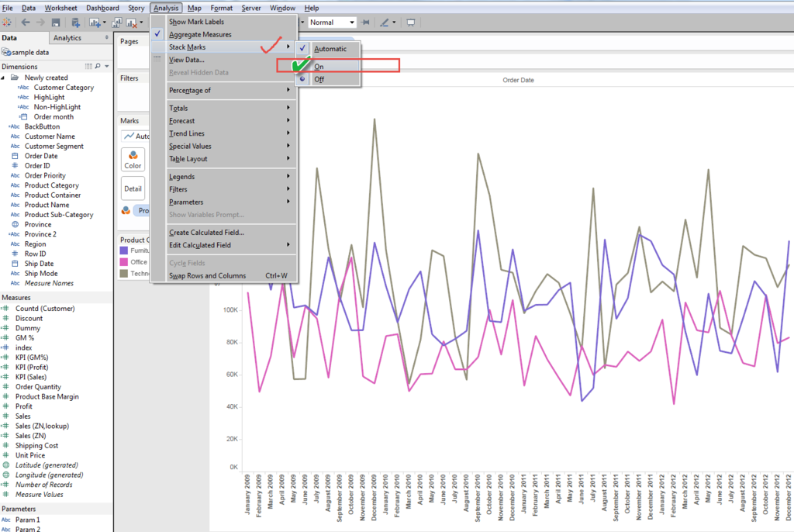Select the Shipping Cost measure
The width and height of the screenshot is (794, 532).
point(36,445)
